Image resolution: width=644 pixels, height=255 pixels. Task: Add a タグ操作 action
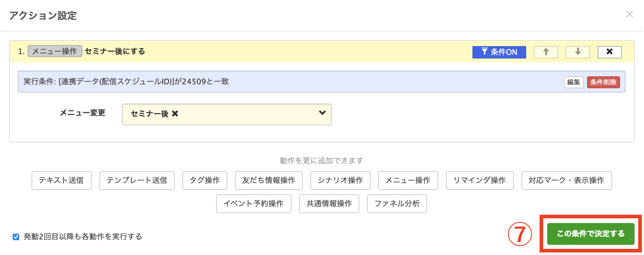(205, 180)
